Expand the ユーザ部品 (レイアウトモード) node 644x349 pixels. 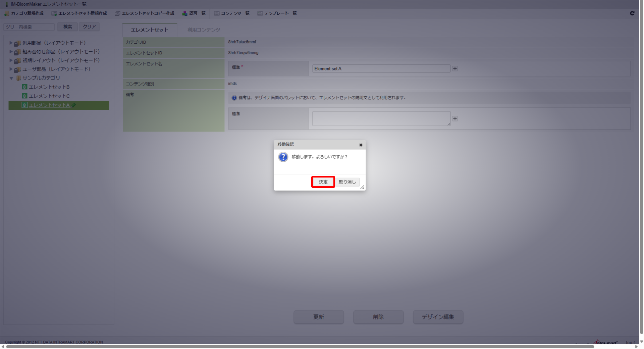(x=11, y=69)
